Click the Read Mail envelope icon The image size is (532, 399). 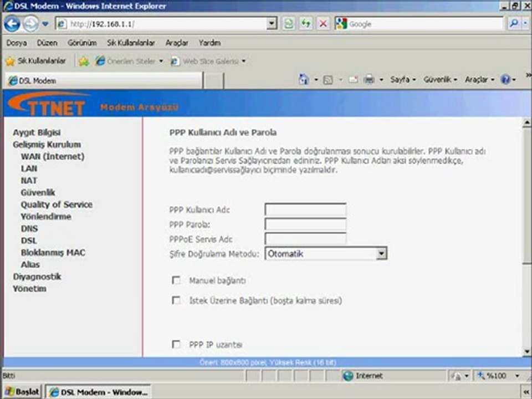tap(353, 80)
